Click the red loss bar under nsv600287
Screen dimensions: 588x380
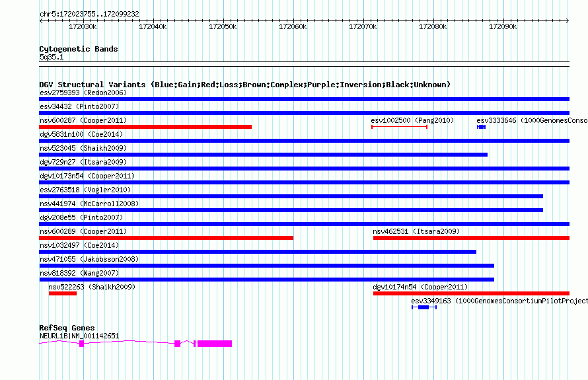point(145,127)
